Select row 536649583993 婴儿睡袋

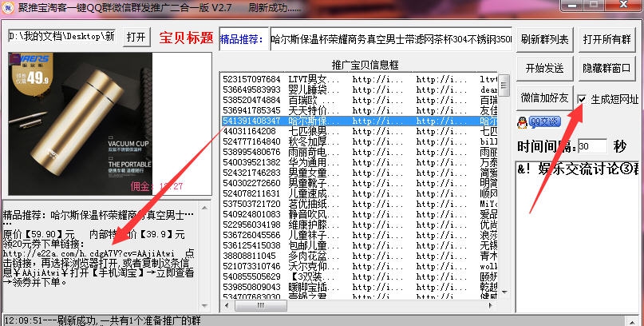359,89
